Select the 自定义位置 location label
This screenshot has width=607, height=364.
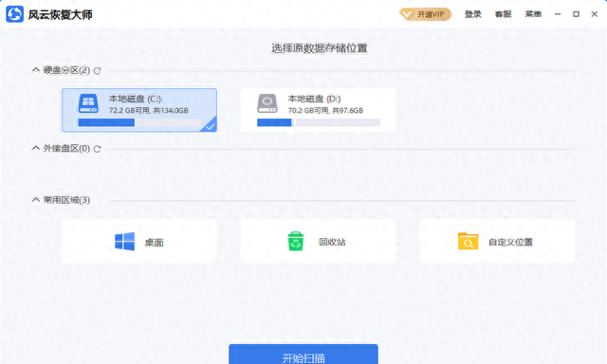510,242
